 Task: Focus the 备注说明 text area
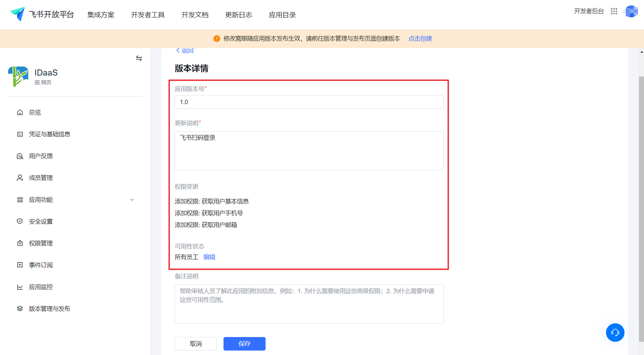[x=309, y=304]
